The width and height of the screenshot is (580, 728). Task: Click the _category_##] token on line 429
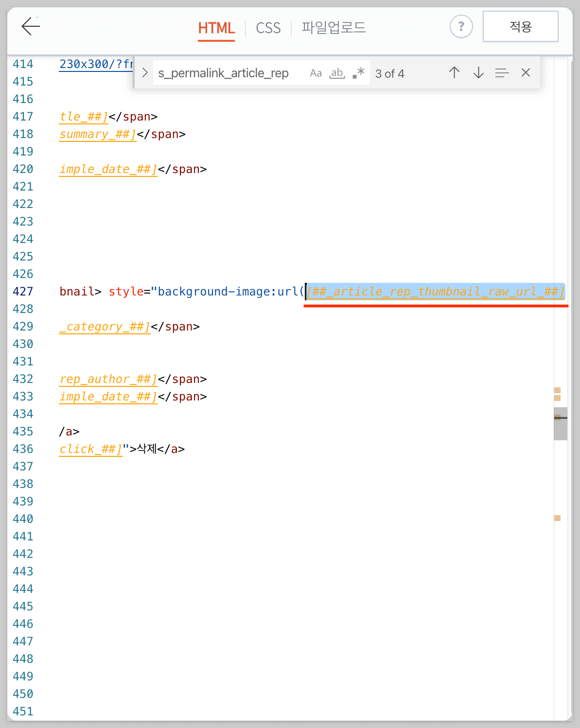pyautogui.click(x=105, y=327)
